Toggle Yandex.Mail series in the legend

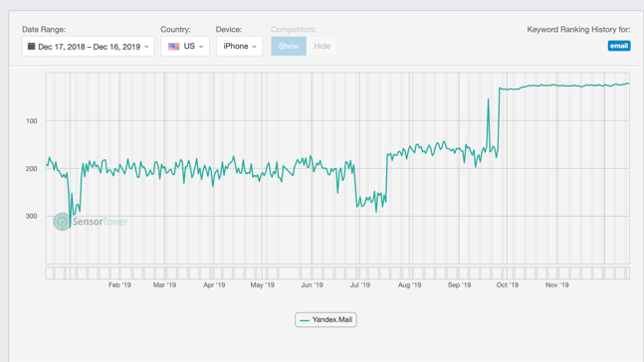[x=325, y=319]
